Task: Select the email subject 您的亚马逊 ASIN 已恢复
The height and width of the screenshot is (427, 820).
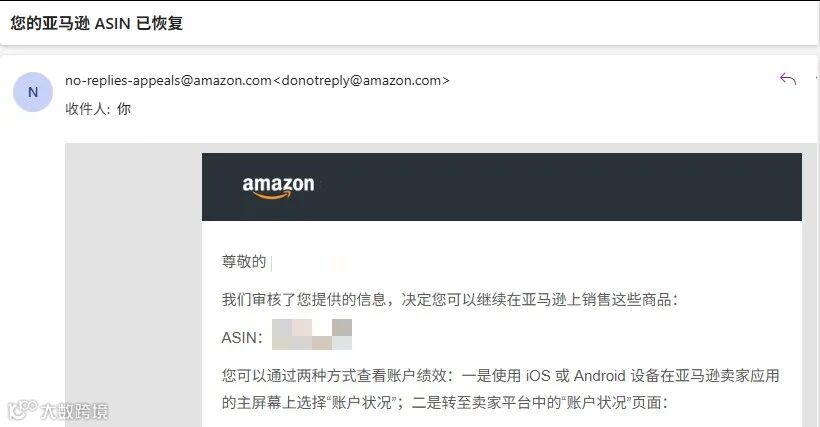Action: 97,24
